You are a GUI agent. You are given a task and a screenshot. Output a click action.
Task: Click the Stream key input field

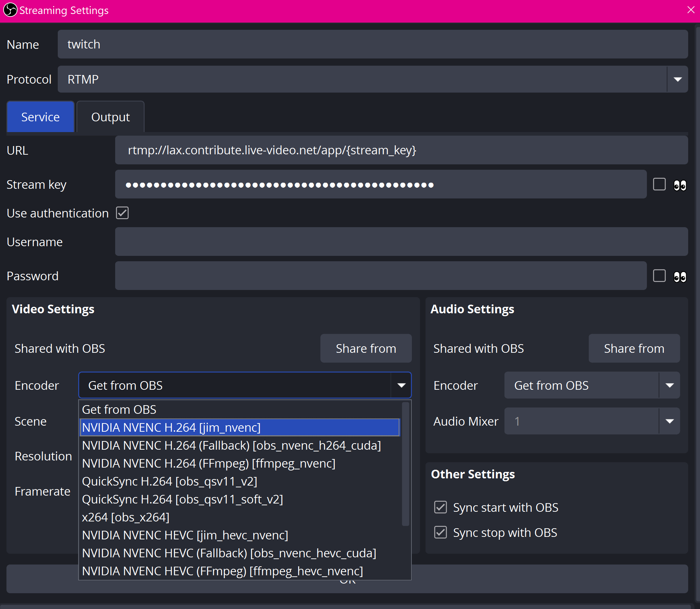(x=381, y=184)
